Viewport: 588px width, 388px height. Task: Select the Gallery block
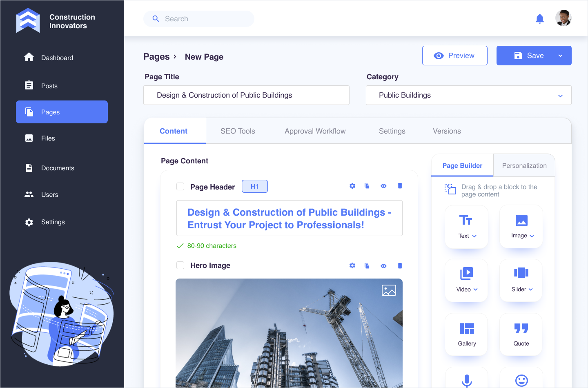click(x=466, y=334)
